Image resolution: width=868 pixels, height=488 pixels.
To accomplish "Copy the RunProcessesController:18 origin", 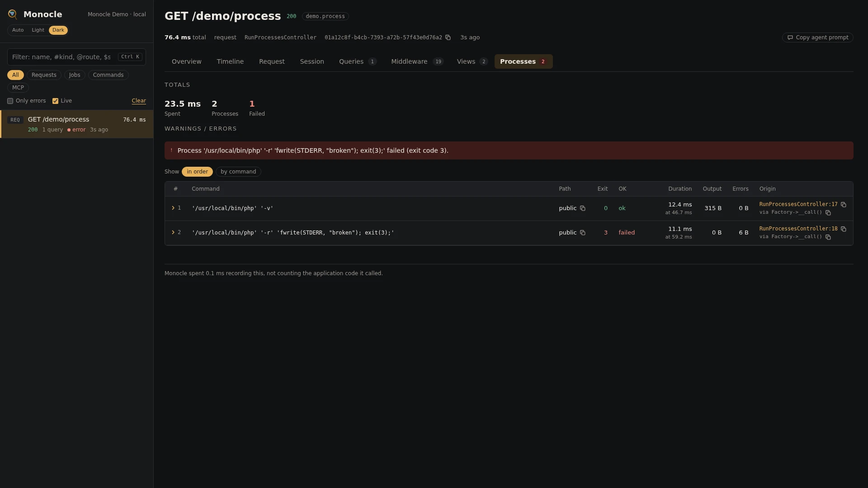I will click(844, 229).
